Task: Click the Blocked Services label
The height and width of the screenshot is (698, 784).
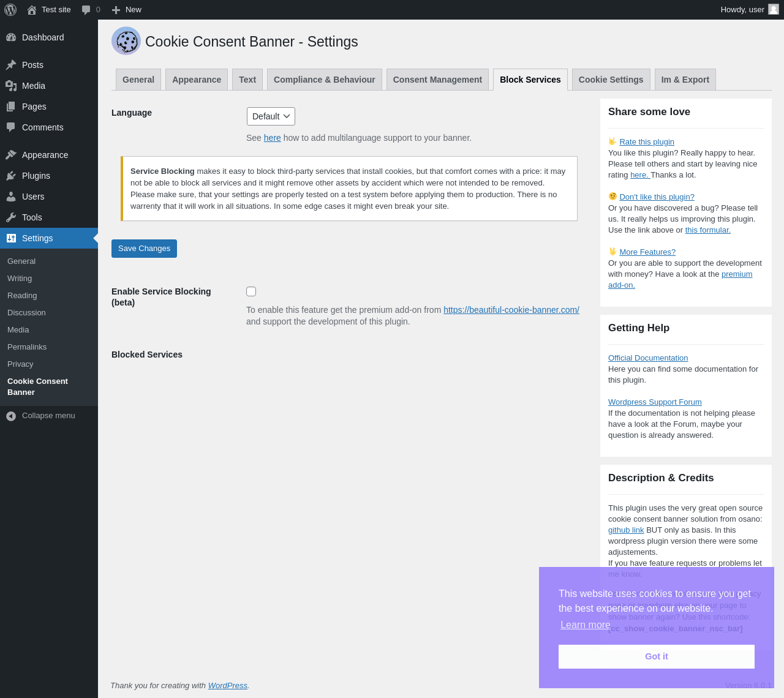Action: pos(147,355)
